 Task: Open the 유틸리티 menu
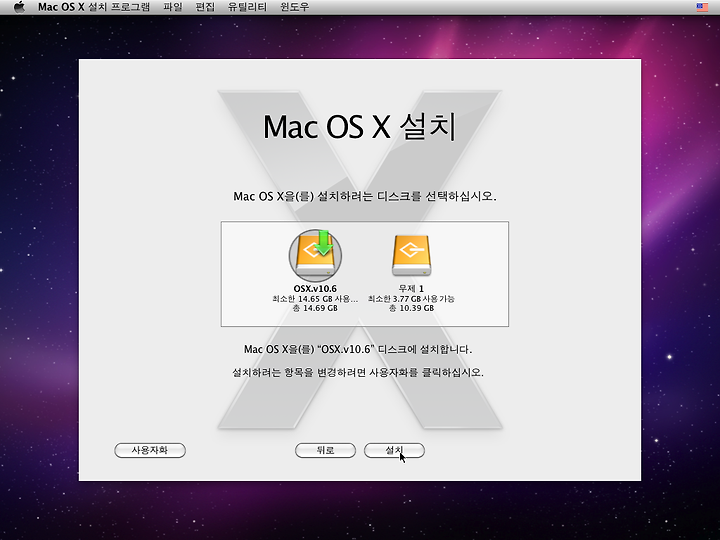[247, 7]
